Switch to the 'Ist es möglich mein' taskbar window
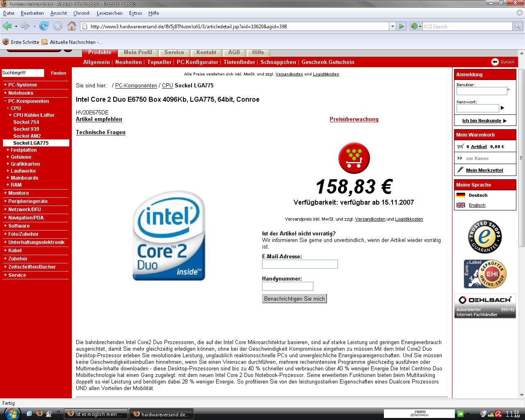This screenshot has height=420, width=525. click(x=96, y=414)
